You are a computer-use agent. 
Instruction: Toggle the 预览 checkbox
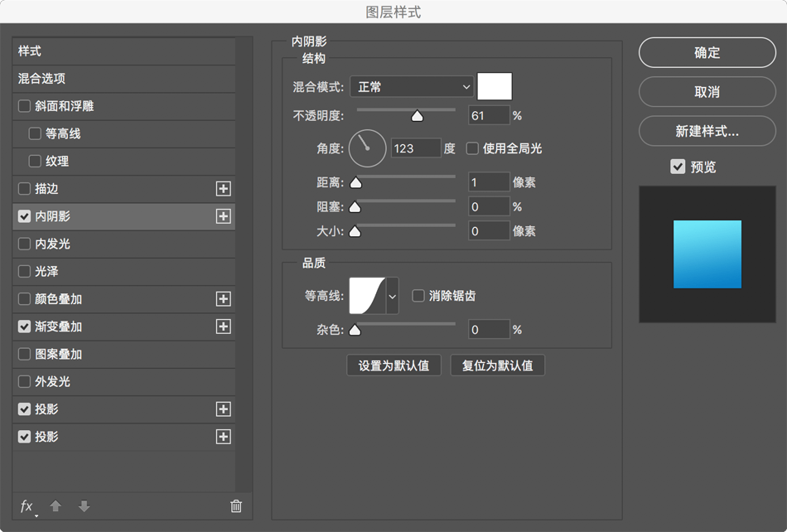tap(678, 167)
